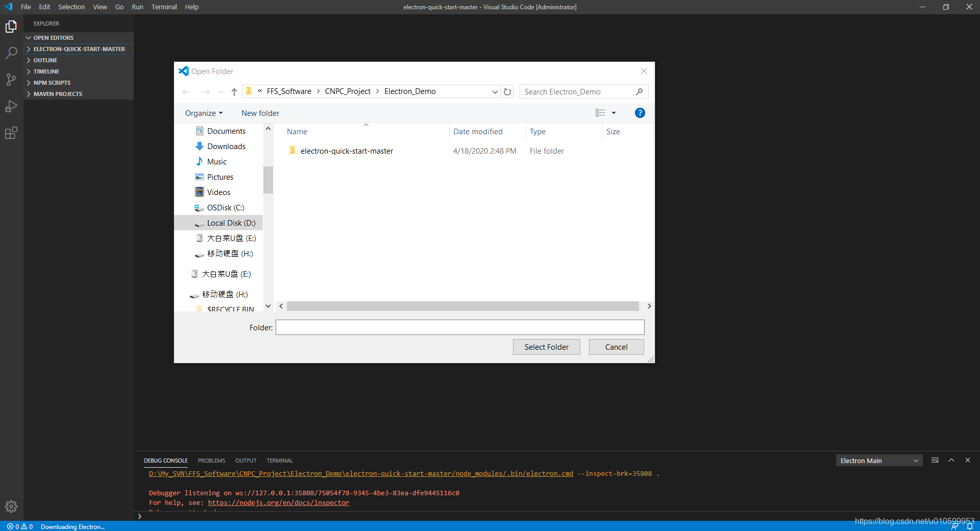Open the Go menu
Viewport: 980px width, 531px height.
pos(119,7)
